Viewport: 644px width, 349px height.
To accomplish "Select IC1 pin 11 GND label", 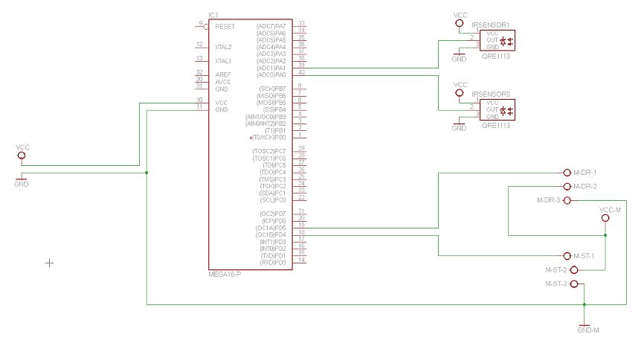I will click(x=222, y=109).
